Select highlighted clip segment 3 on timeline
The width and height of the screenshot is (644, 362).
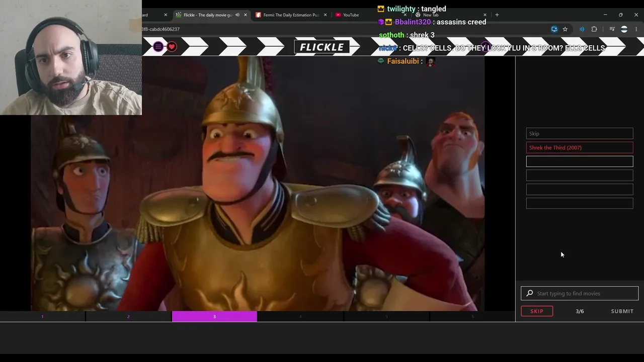pyautogui.click(x=214, y=317)
